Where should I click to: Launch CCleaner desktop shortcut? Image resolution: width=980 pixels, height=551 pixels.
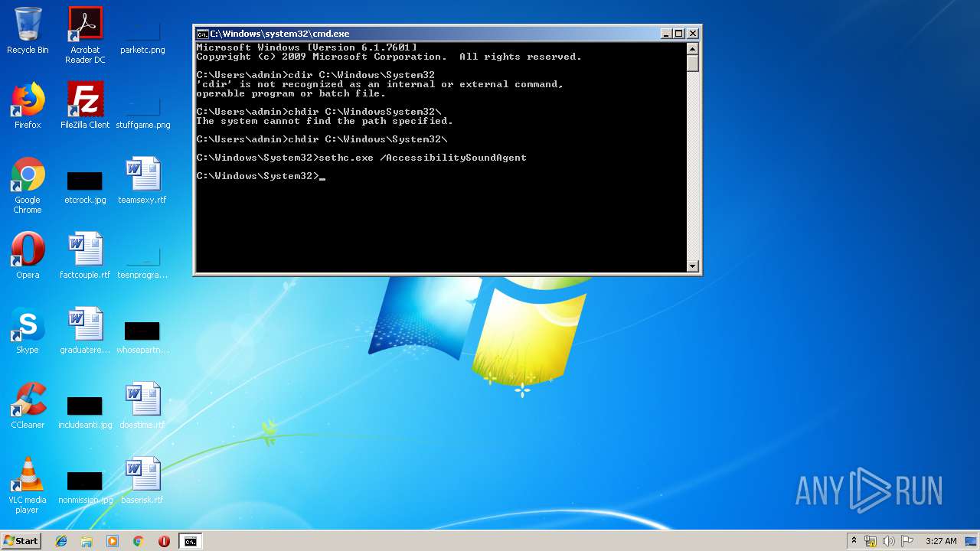(x=28, y=406)
